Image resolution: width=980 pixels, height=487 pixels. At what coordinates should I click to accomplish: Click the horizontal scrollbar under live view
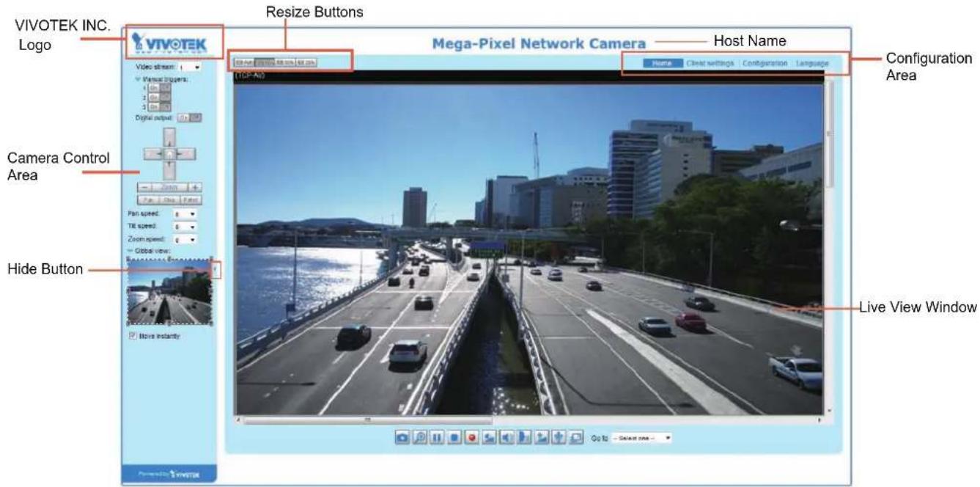point(366,420)
